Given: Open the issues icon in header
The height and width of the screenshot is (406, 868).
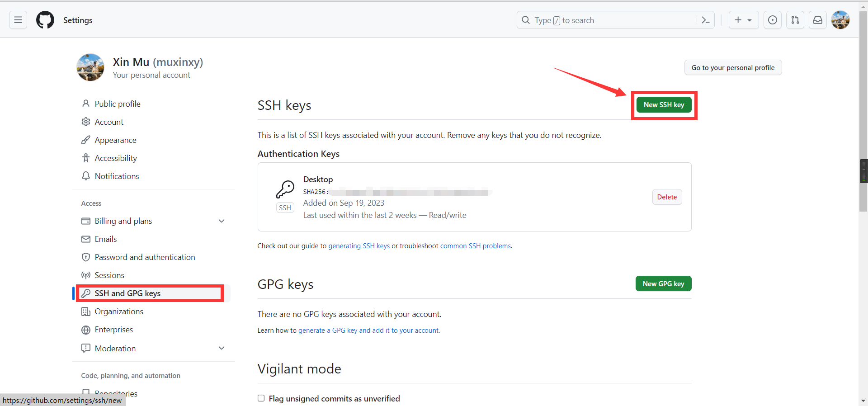Looking at the screenshot, I should click(773, 20).
